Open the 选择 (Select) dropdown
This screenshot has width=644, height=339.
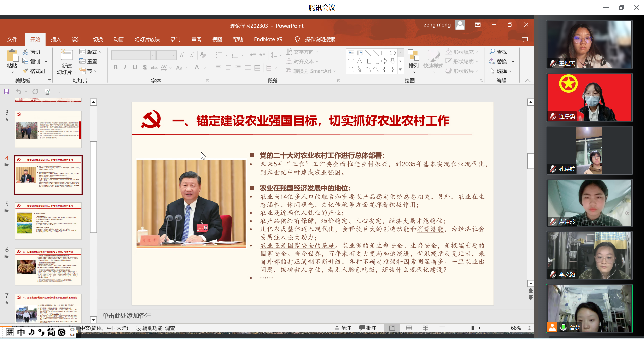click(x=501, y=71)
